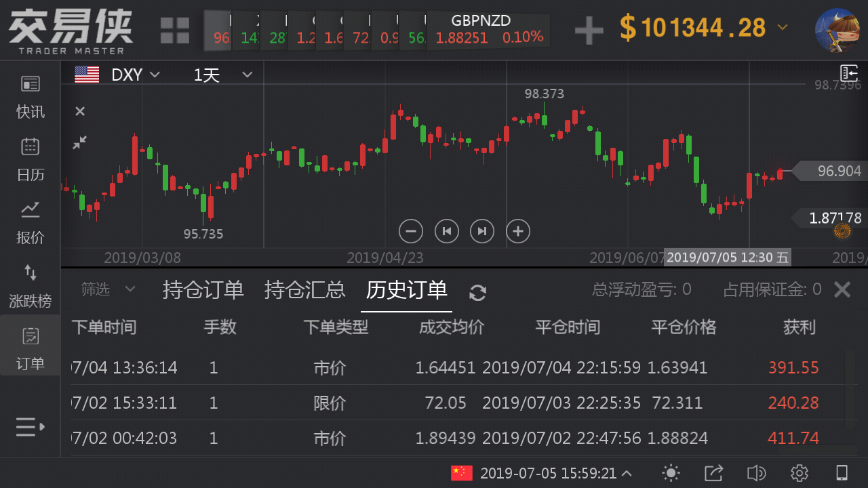
Task: Click the account balance $101344.28
Action: [703, 28]
